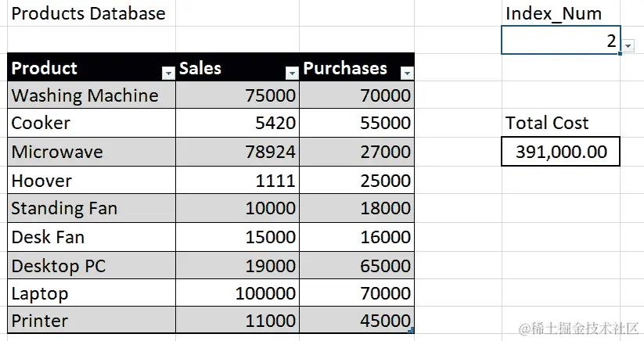Select the Washing Machine product cell
644x341 pixels.
[x=92, y=95]
